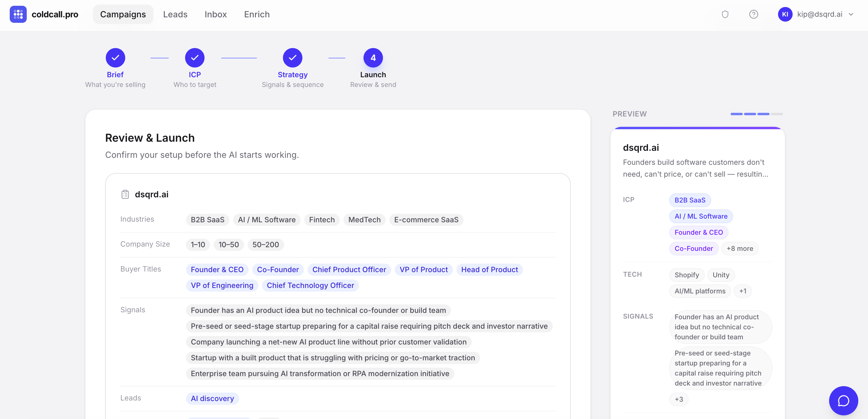868x419 pixels.
Task: Click the Founder & CEO buyer title tag
Action: pyautogui.click(x=217, y=270)
